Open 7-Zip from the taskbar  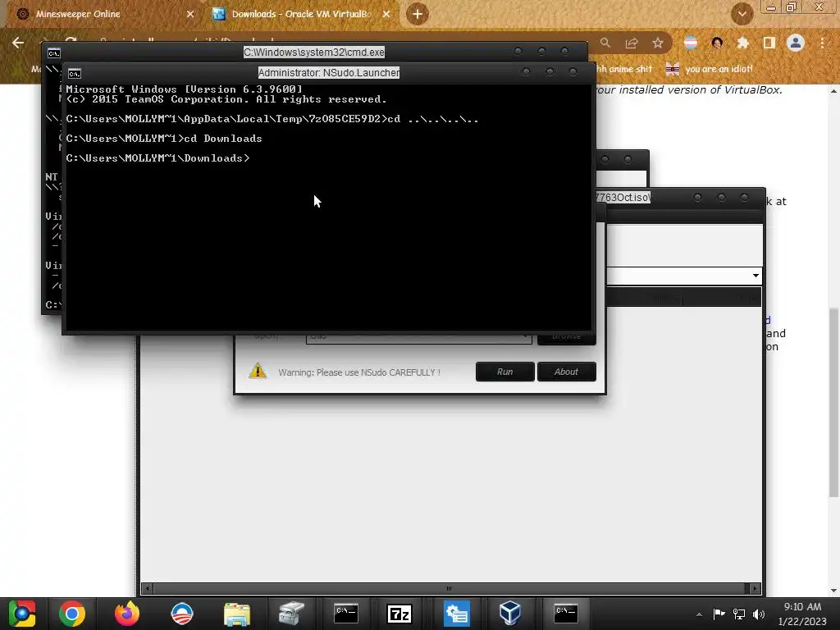399,614
